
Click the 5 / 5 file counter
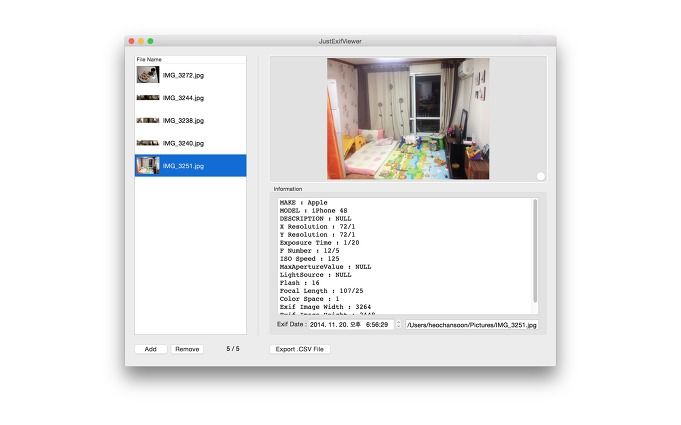(x=233, y=349)
